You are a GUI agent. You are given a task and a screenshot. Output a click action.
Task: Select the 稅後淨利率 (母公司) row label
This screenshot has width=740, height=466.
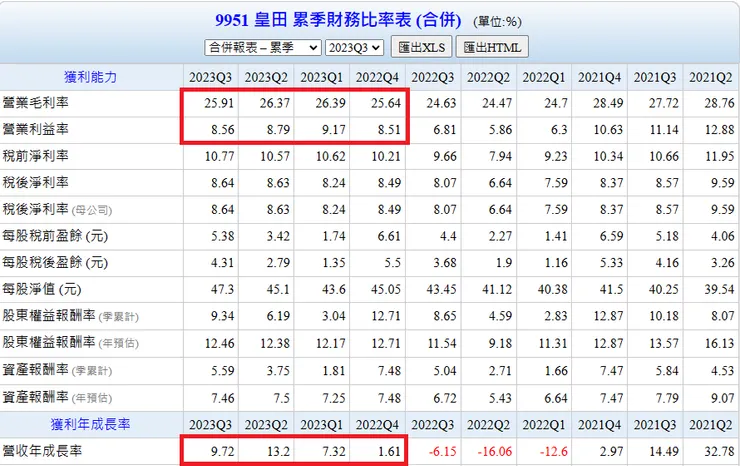tap(57, 209)
